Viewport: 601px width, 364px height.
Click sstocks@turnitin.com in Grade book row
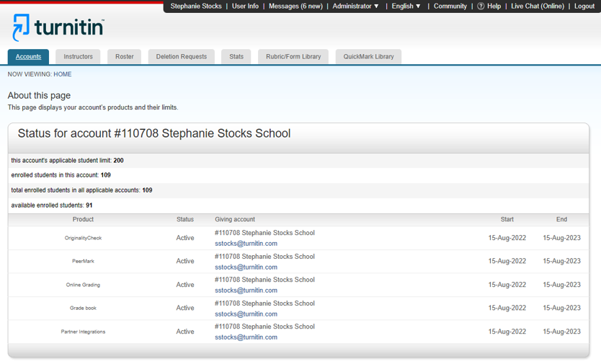point(246,314)
